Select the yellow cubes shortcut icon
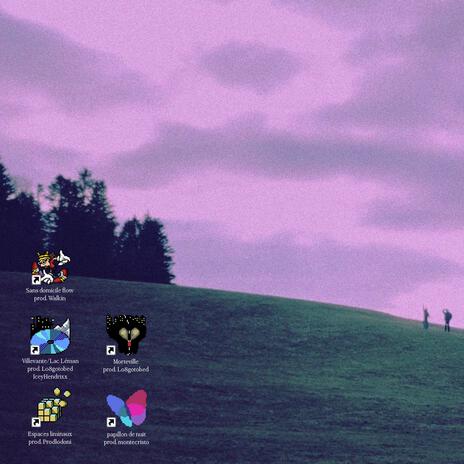 coord(51,407)
